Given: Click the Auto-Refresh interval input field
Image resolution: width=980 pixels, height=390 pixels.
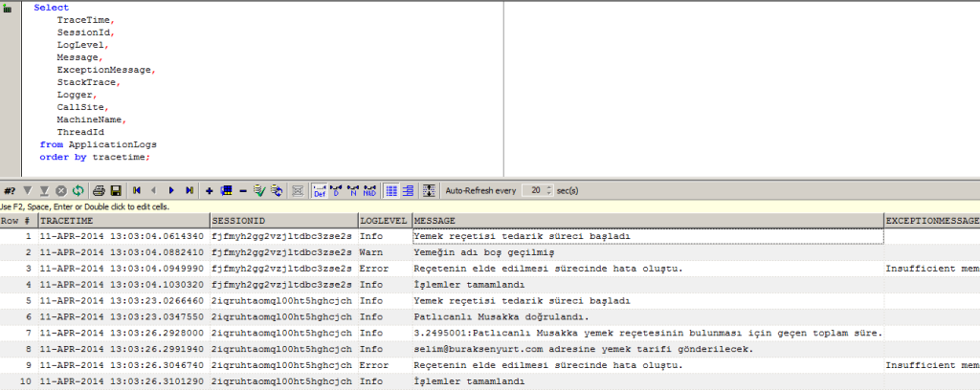Looking at the screenshot, I should tap(534, 190).
